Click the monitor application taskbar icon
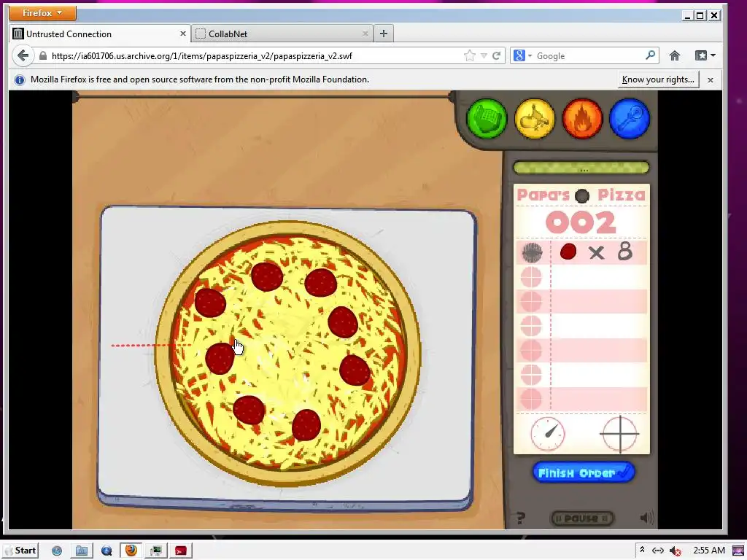747x560 pixels. click(x=156, y=551)
